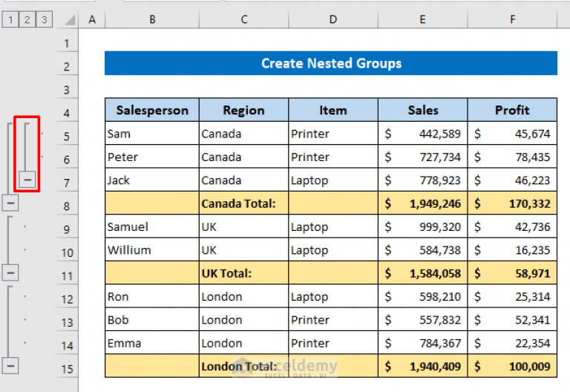Click profit value 22,354

(512, 343)
